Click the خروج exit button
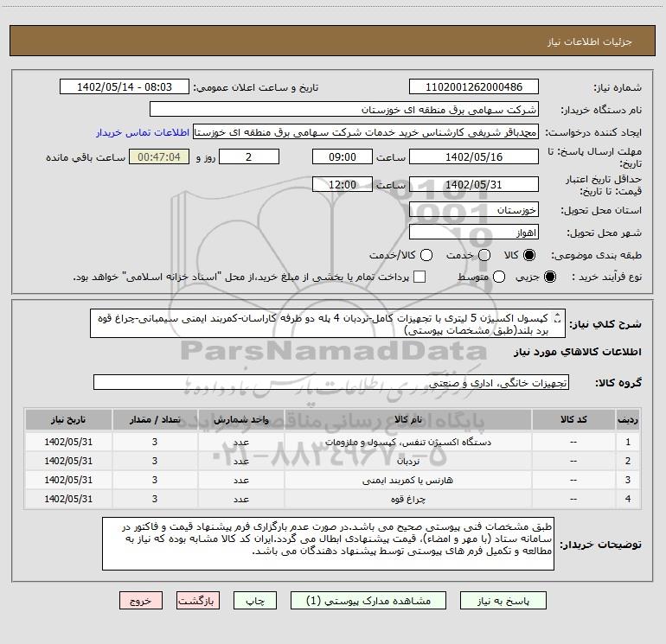 pyautogui.click(x=141, y=600)
